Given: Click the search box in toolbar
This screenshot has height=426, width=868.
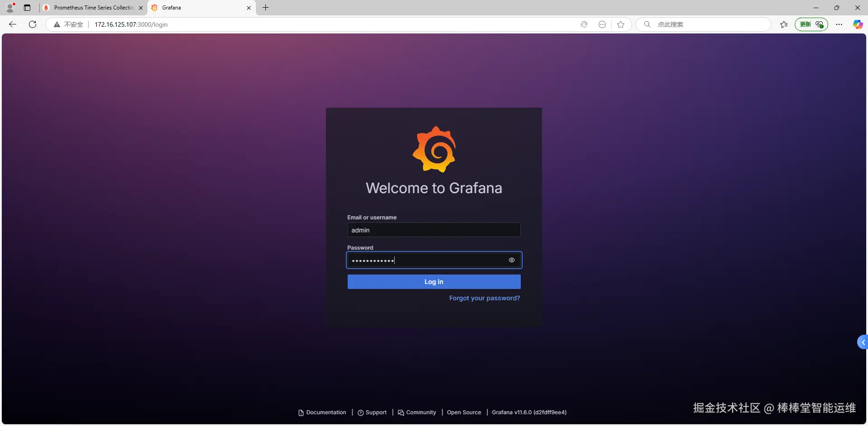Looking at the screenshot, I should click(703, 24).
